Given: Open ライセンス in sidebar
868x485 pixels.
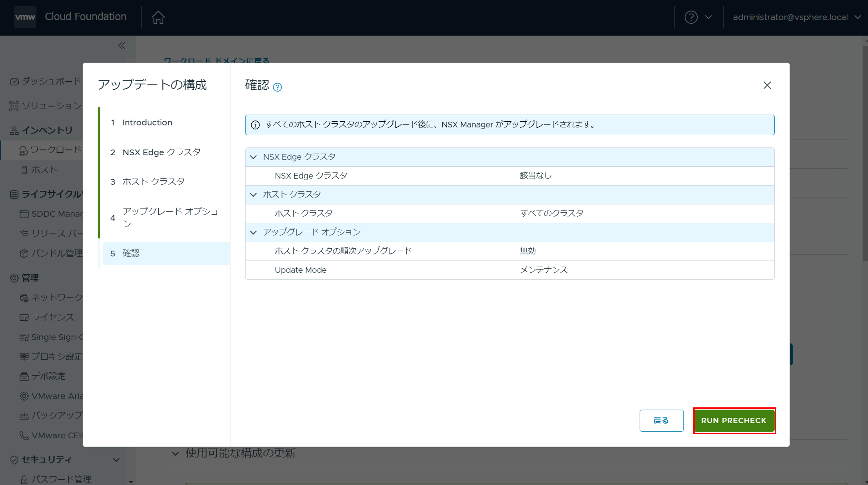Looking at the screenshot, I should click(47, 317).
